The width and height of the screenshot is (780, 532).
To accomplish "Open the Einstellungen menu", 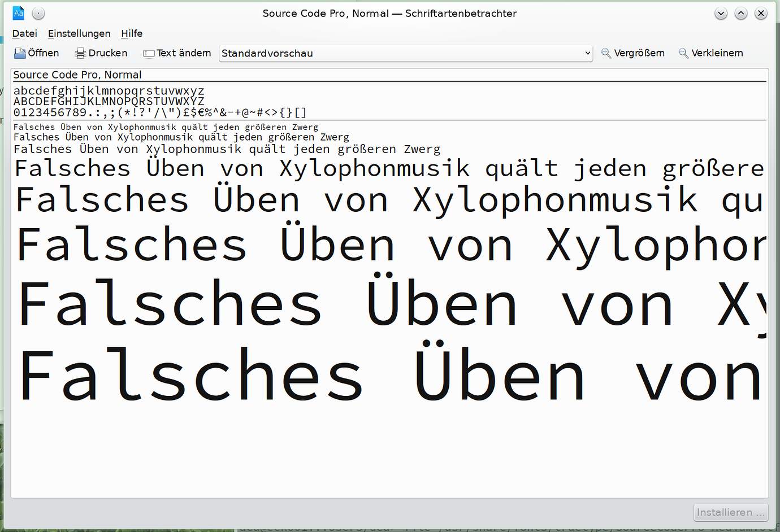I will click(x=79, y=33).
